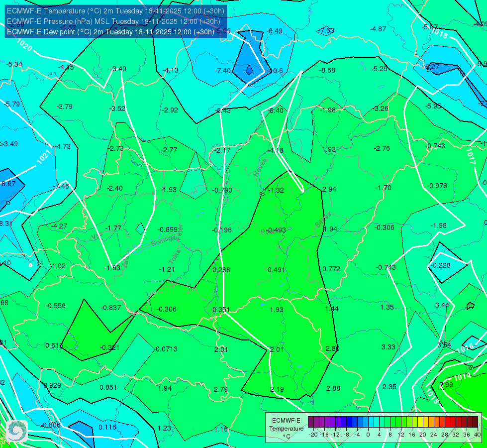Click the -2.76 value on map
This screenshot has height=448, width=487.
pos(382,149)
